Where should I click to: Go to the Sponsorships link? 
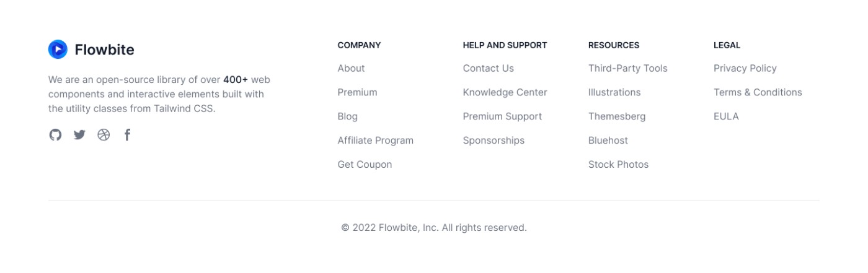tap(494, 141)
